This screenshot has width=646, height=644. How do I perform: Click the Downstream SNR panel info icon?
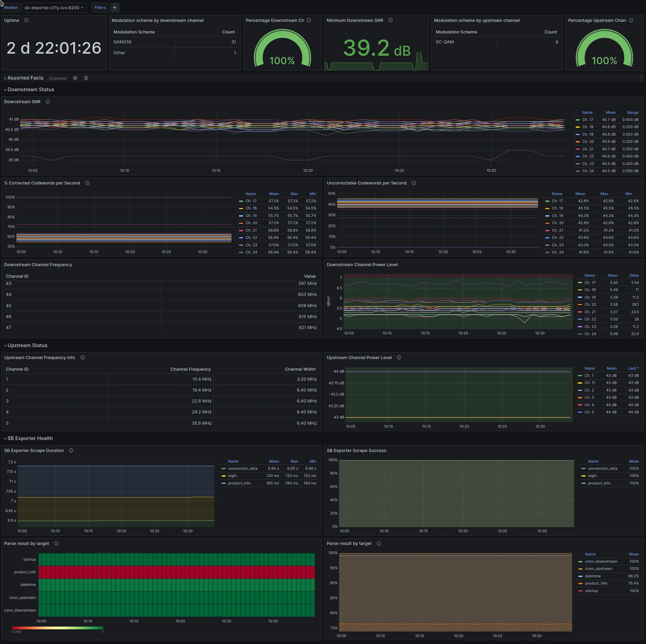[x=48, y=102]
